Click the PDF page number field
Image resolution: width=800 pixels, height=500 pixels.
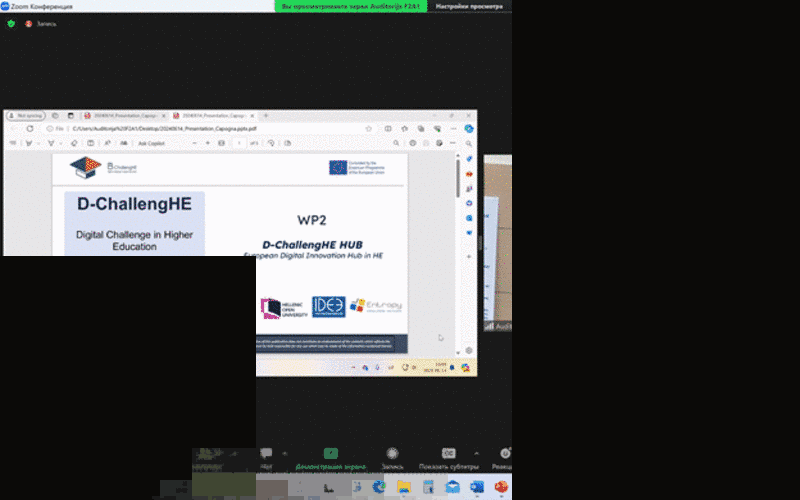(x=239, y=143)
